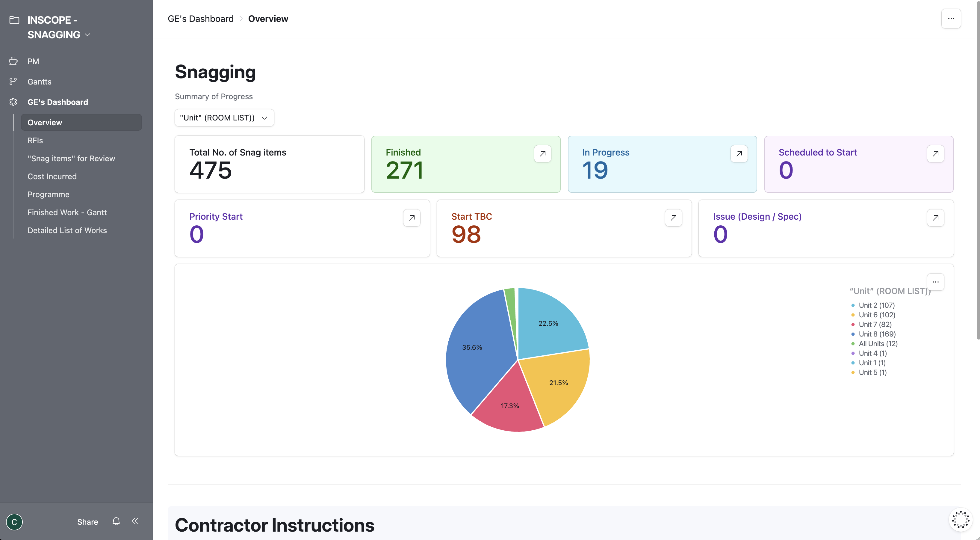
Task: Click the 271 finished count
Action: point(404,170)
